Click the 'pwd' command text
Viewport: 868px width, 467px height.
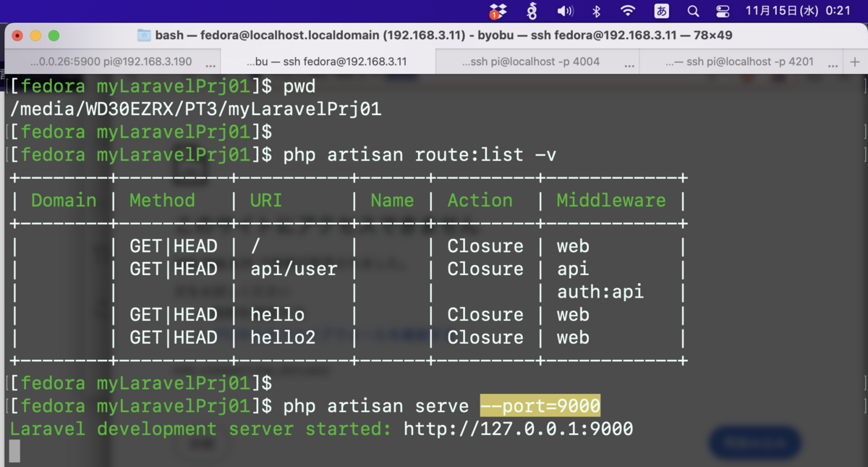click(299, 87)
